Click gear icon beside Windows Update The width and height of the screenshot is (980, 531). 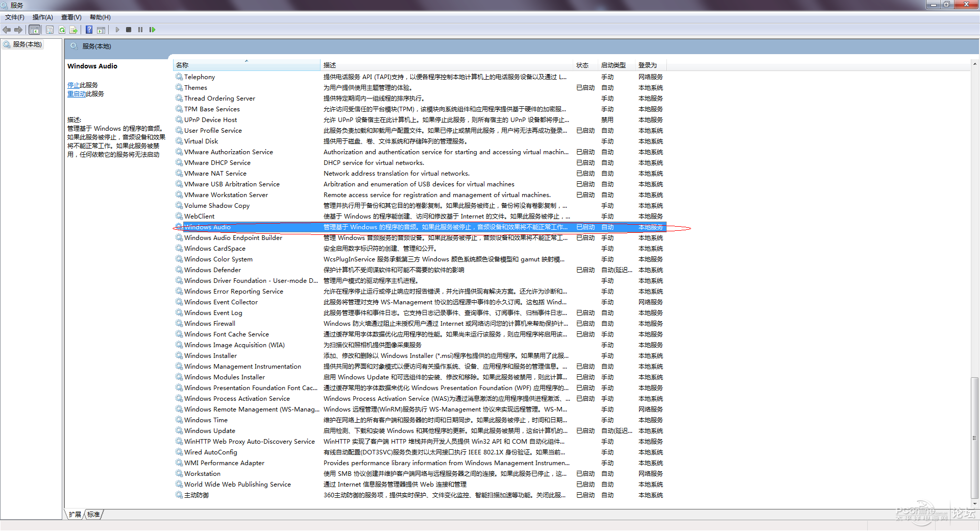pyautogui.click(x=179, y=430)
